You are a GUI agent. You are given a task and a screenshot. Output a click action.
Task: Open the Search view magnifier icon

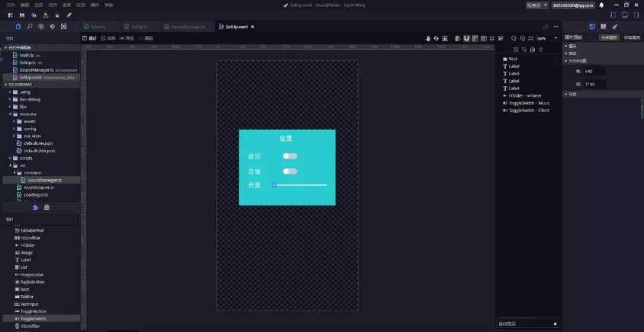(x=30, y=27)
